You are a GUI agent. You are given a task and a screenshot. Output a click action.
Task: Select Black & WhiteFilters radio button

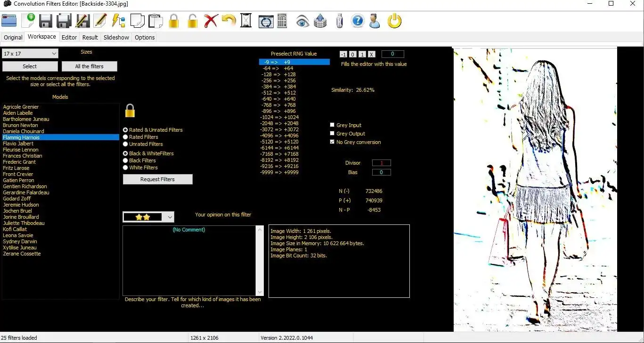point(125,153)
